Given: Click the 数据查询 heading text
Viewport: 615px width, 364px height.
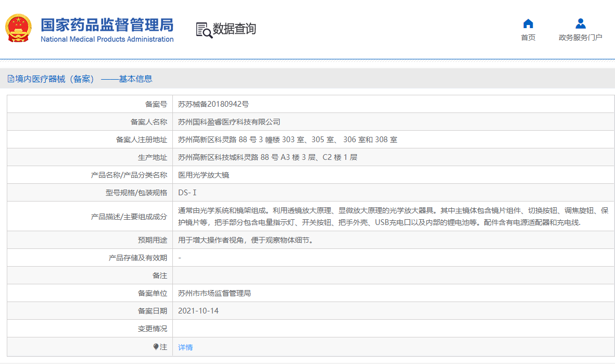Looking at the screenshot, I should [x=234, y=29].
